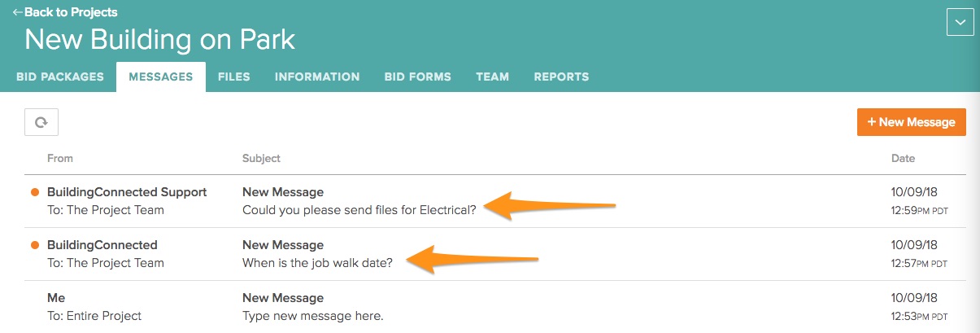Go back to Projects
Image resolution: width=980 pixels, height=333 pixels.
pyautogui.click(x=65, y=12)
